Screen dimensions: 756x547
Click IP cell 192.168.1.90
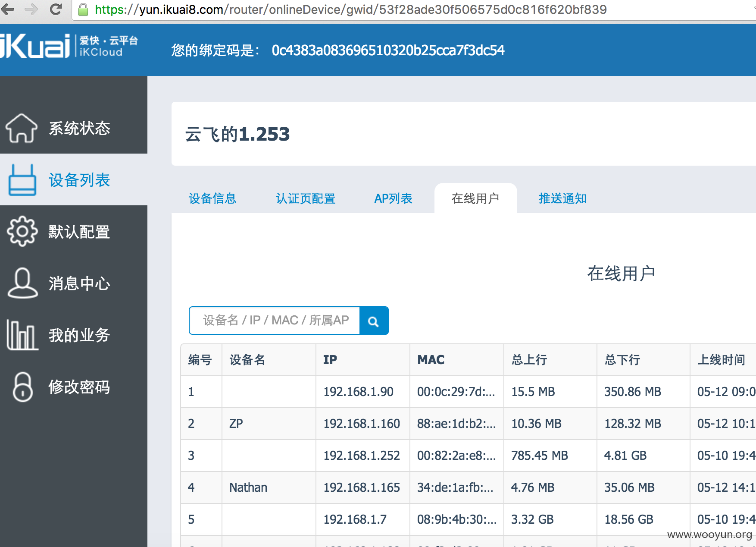tap(359, 392)
